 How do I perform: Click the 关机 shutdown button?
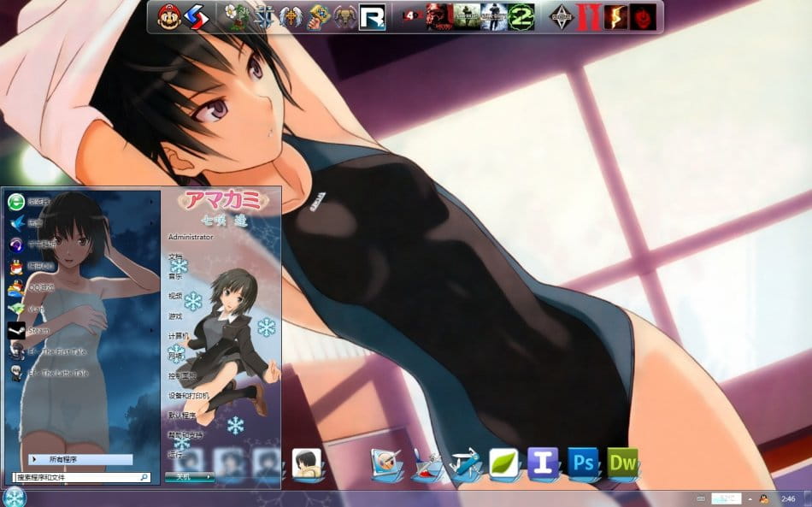(x=184, y=477)
